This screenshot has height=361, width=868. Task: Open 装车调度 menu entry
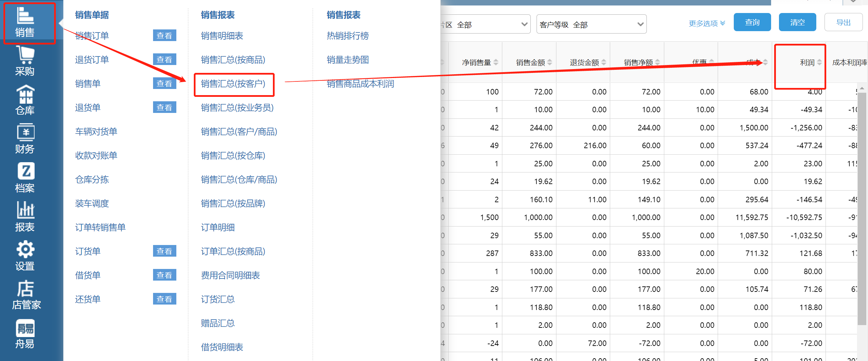[x=92, y=203]
